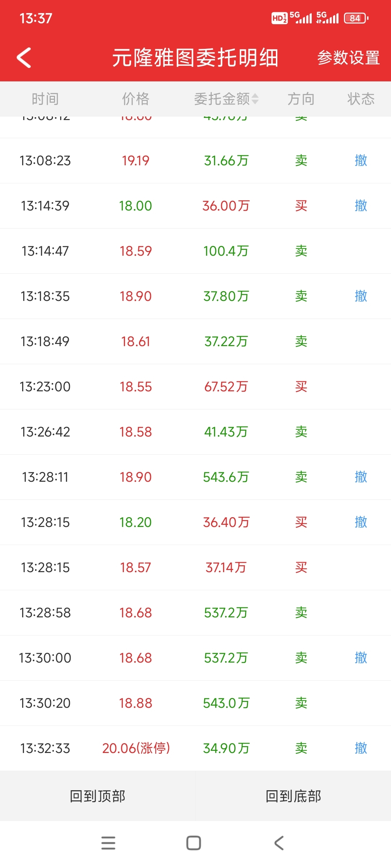Select the 时间 column header

pyautogui.click(x=45, y=99)
